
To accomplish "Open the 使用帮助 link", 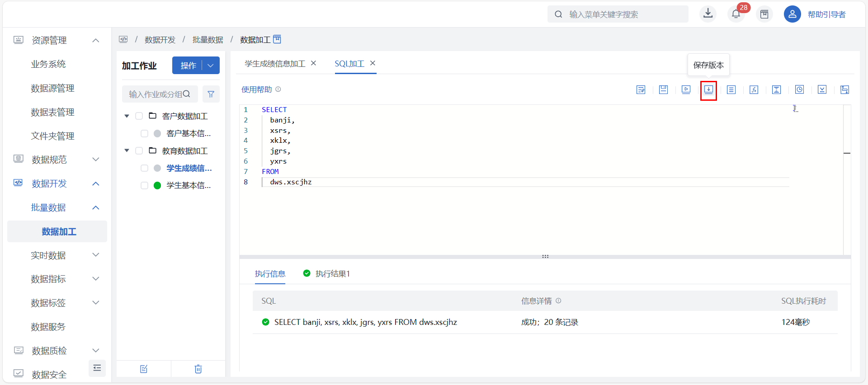I will click(x=256, y=89).
